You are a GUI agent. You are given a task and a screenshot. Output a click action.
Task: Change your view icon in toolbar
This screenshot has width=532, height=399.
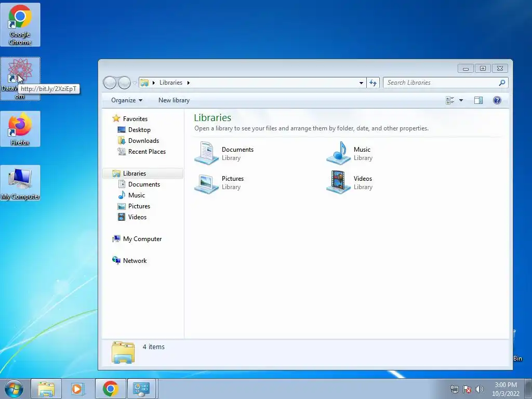pos(450,100)
